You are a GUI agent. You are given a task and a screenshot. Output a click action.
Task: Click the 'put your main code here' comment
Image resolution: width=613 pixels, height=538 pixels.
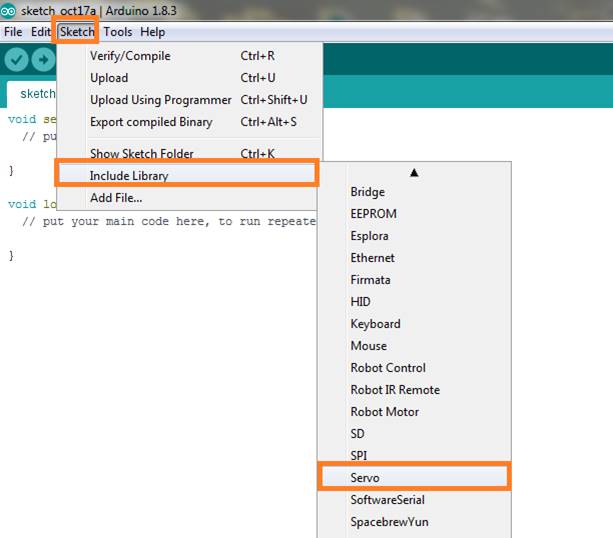coord(169,221)
